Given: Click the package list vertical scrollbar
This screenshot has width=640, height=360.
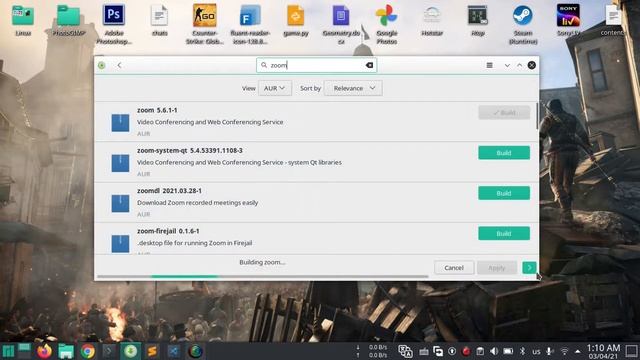Looking at the screenshot, I should (x=537, y=116).
